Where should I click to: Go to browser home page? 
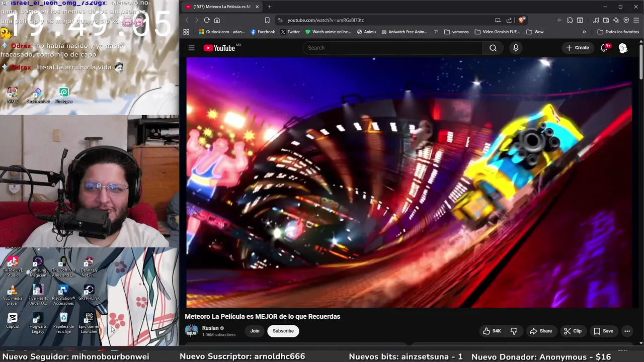(x=217, y=20)
